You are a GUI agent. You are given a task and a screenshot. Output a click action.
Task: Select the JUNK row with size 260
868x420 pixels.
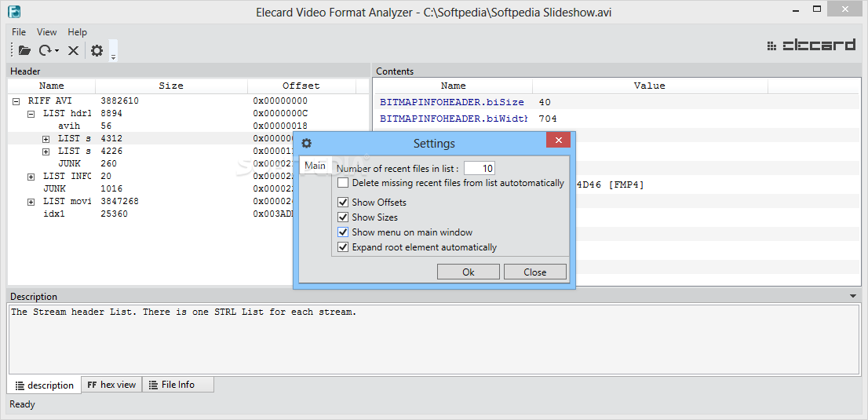coord(188,163)
